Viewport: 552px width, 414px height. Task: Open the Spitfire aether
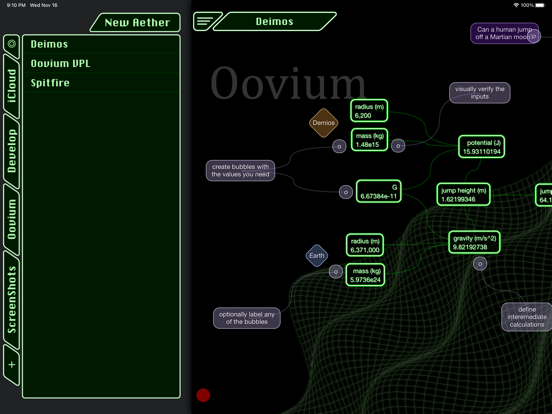click(101, 83)
